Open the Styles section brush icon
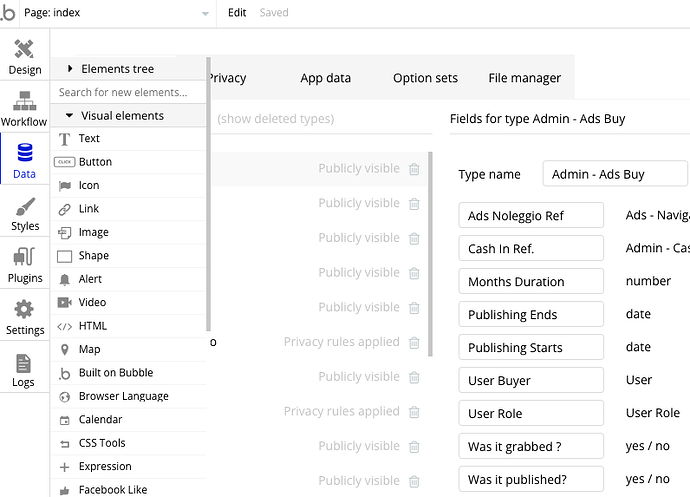690x497 pixels. (x=25, y=207)
